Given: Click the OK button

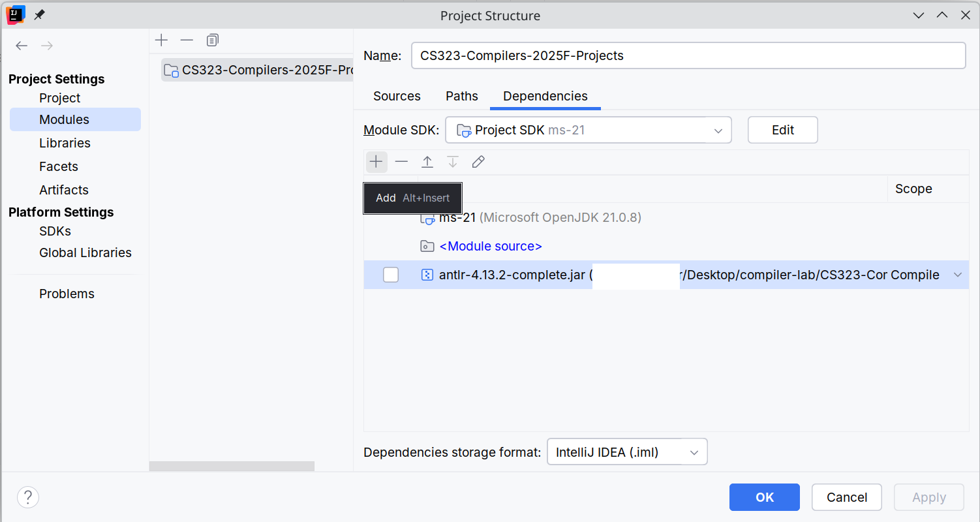Looking at the screenshot, I should pyautogui.click(x=764, y=497).
